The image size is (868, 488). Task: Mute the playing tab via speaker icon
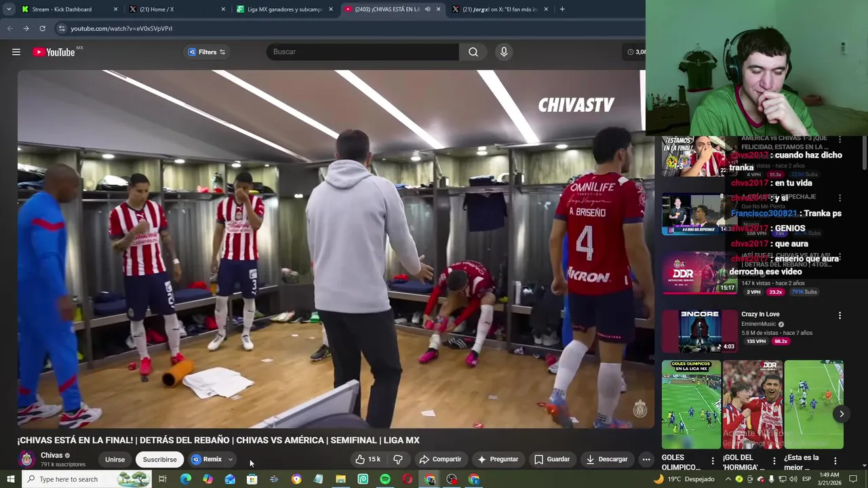click(427, 9)
